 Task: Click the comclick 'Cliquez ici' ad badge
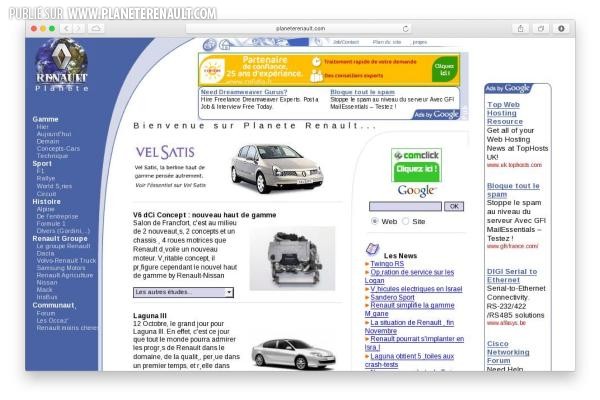416,165
